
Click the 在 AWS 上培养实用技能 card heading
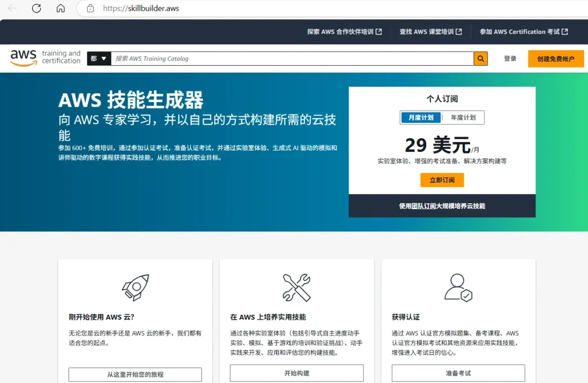pyautogui.click(x=268, y=317)
